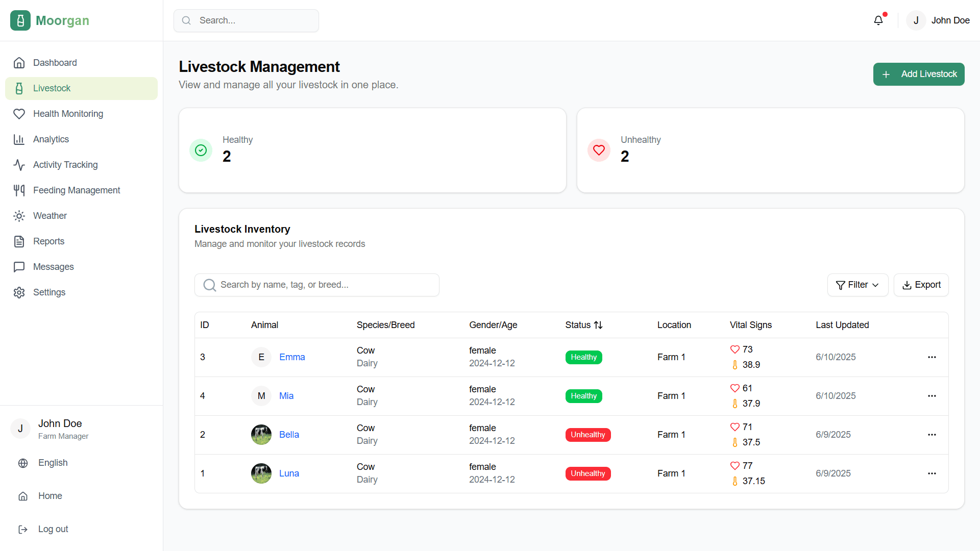
Task: Open Analytics via the bar chart icon
Action: pos(19,139)
